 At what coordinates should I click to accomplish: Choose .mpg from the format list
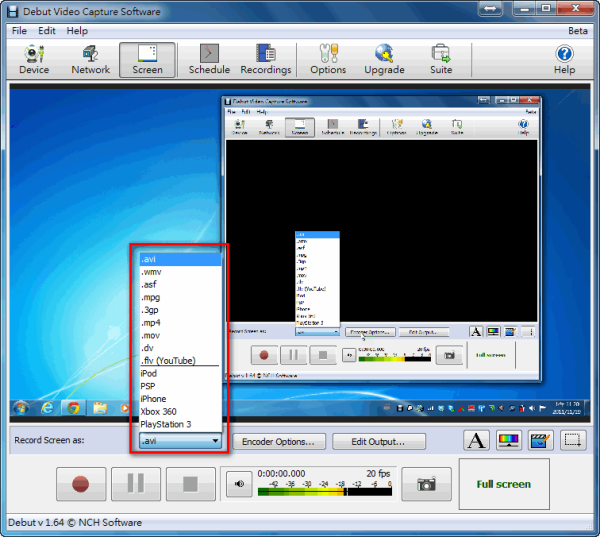tap(180, 297)
